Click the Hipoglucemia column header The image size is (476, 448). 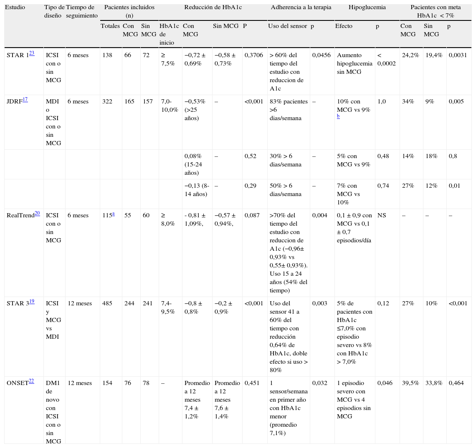pos(367,8)
